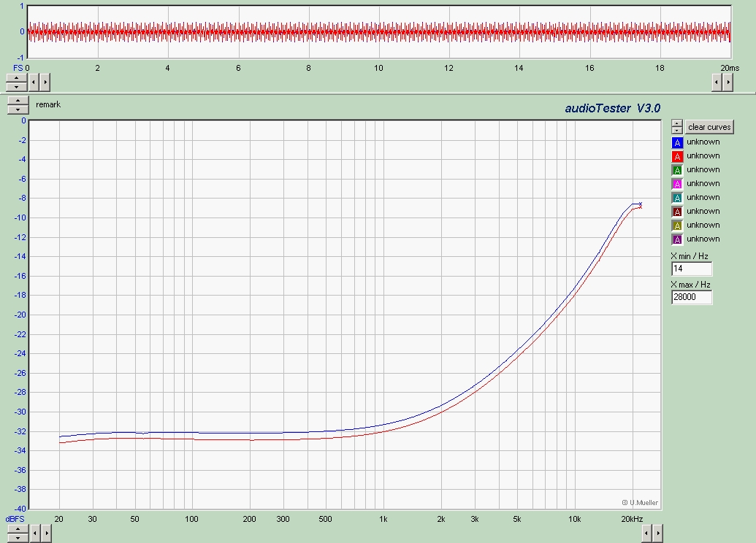This screenshot has width=756, height=543.
Task: Click the X max / Hz field
Action: (x=692, y=297)
